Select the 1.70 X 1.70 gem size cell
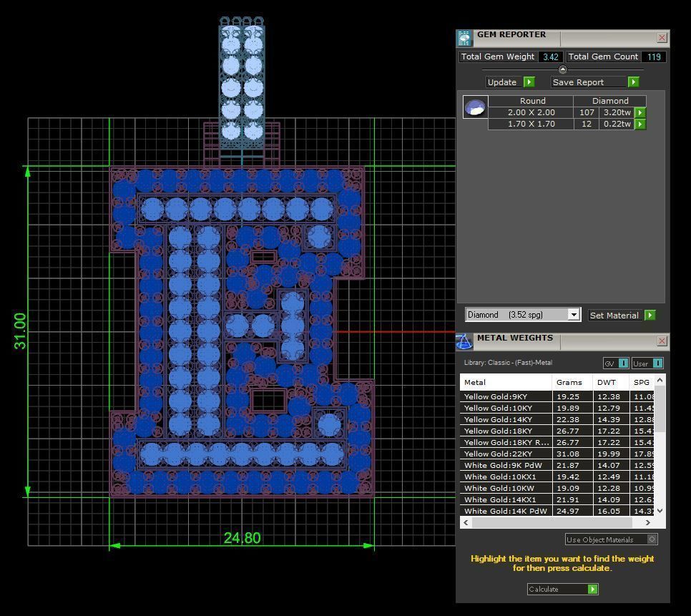 [531, 124]
